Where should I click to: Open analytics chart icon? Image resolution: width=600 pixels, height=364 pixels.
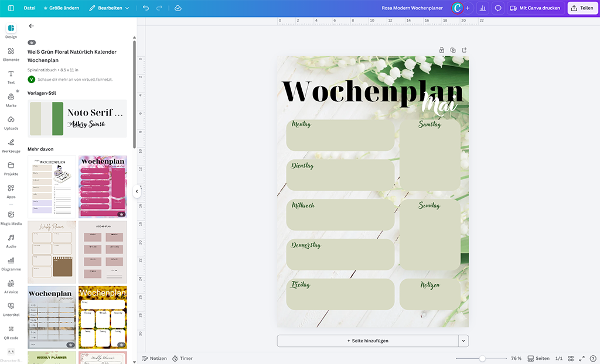pyautogui.click(x=483, y=8)
